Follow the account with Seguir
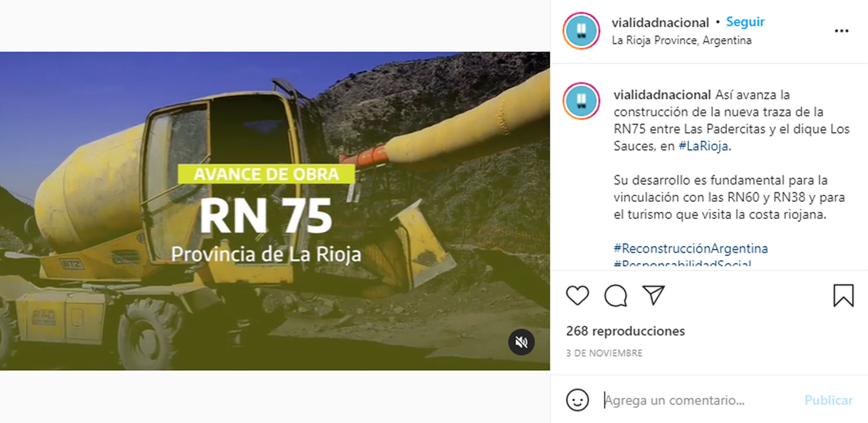Screen dimensions: 868x423 (x=745, y=22)
